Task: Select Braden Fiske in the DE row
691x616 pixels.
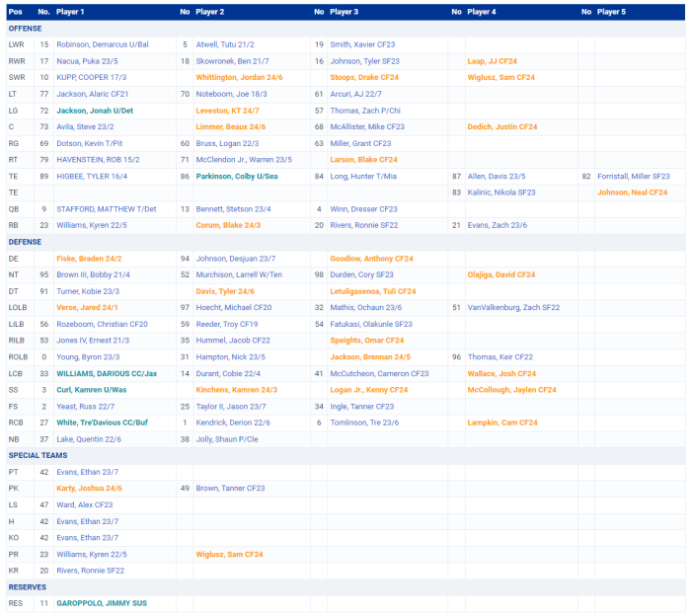Action: tap(89, 258)
